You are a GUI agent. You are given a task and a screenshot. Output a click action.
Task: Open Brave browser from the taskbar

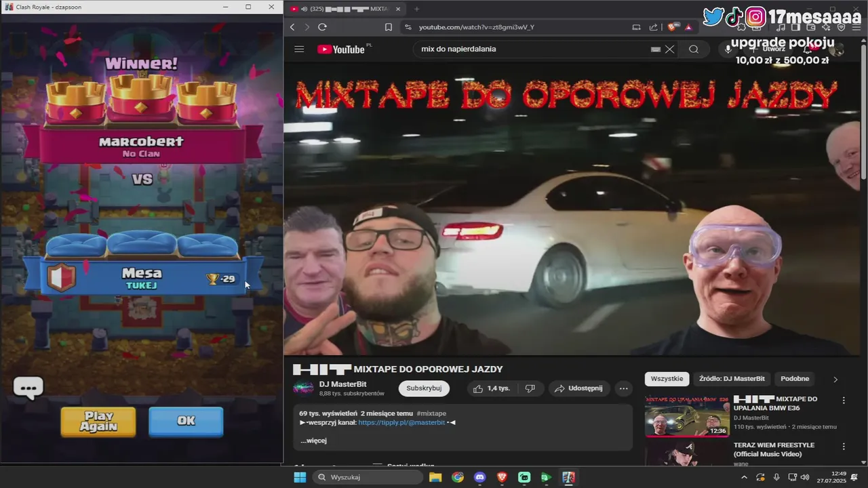[x=502, y=477]
